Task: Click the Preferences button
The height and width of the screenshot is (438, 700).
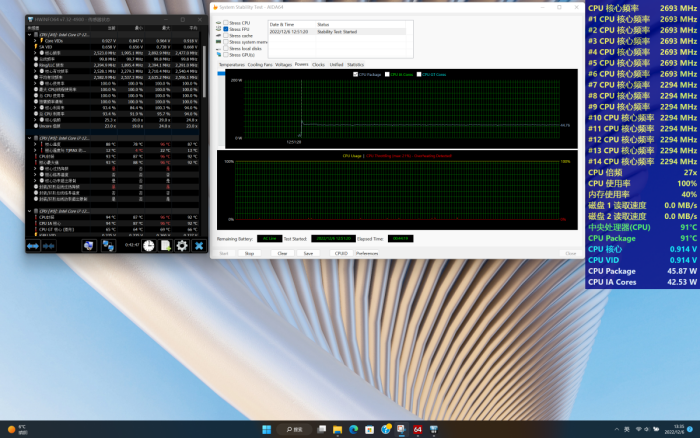Action: point(367,253)
